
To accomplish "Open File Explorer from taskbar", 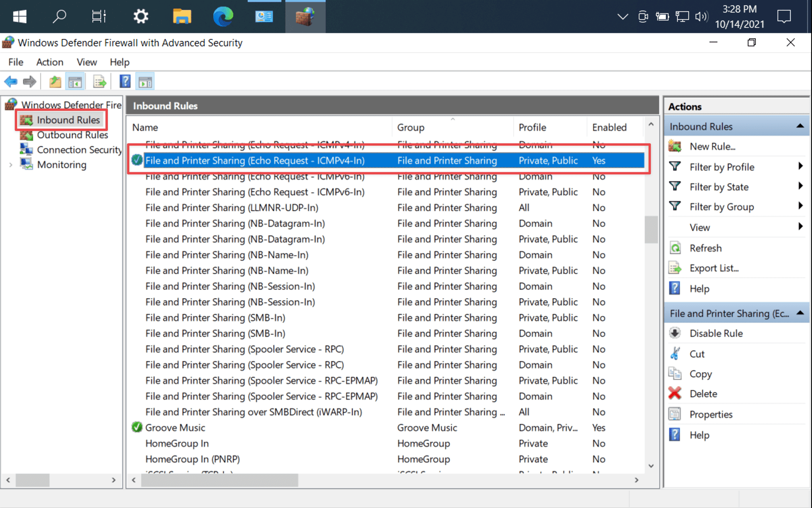I will pyautogui.click(x=182, y=16).
